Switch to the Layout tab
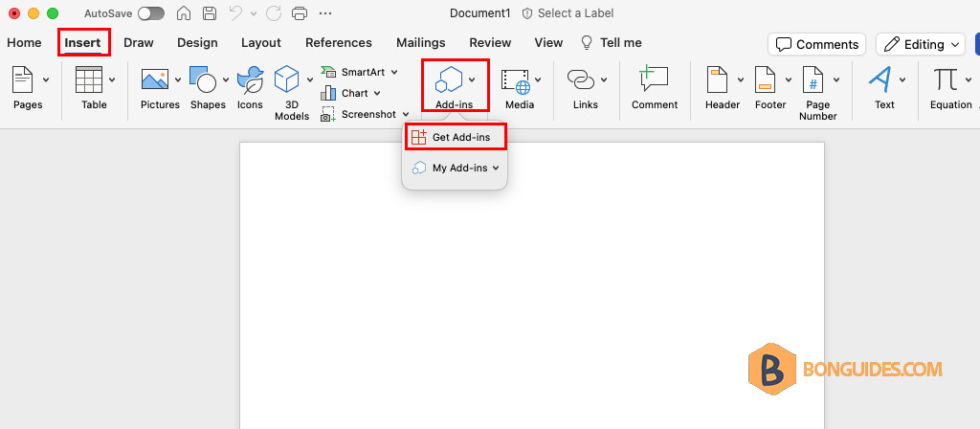 tap(261, 42)
